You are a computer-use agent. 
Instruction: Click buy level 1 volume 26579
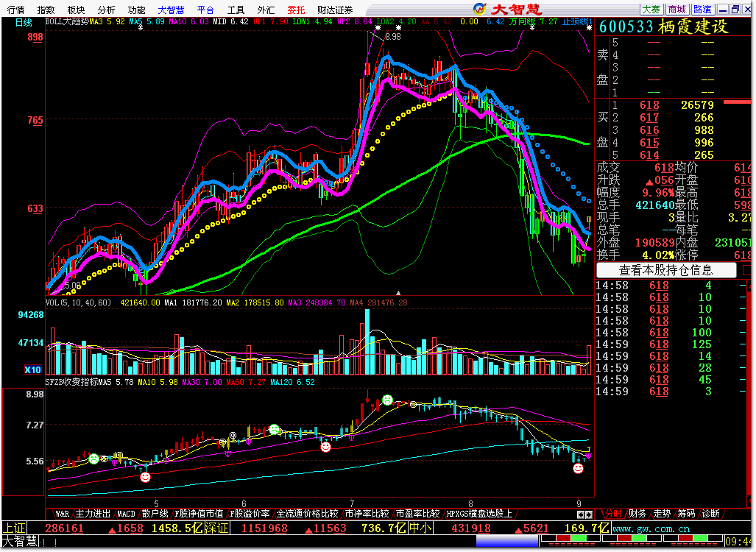(x=697, y=105)
